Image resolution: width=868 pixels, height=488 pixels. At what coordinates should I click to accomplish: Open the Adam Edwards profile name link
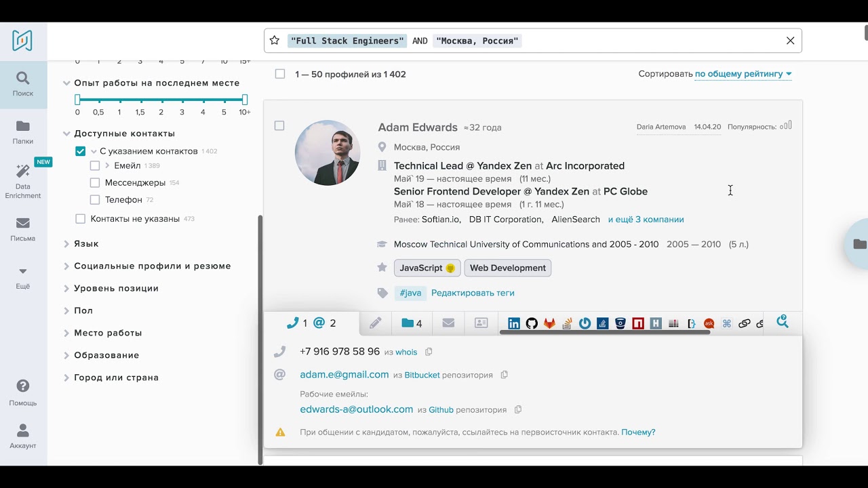(x=418, y=127)
